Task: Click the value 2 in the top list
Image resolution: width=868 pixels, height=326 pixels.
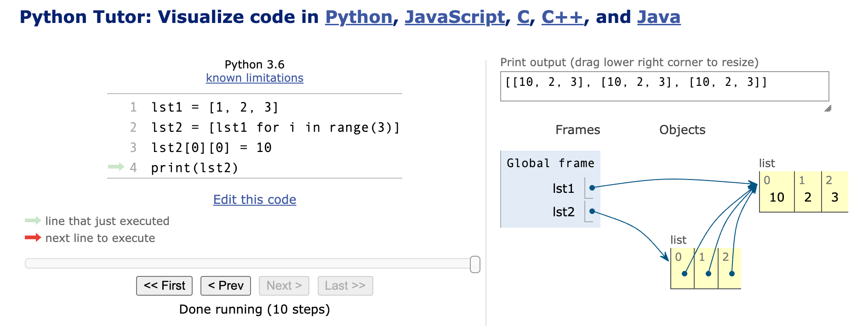Action: click(x=808, y=197)
